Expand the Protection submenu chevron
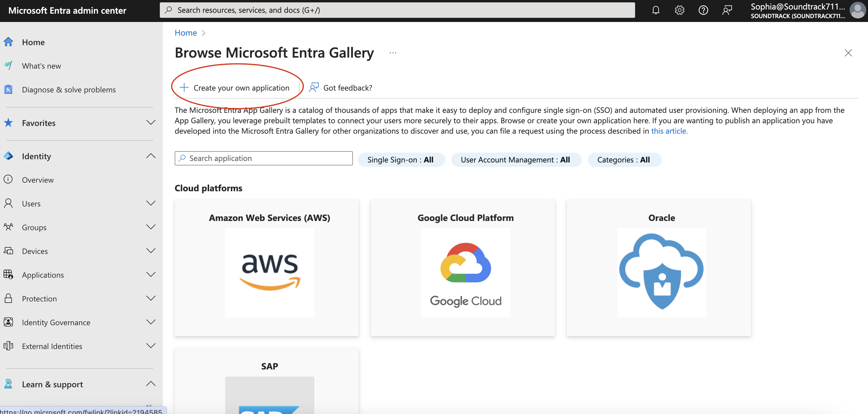 click(151, 298)
